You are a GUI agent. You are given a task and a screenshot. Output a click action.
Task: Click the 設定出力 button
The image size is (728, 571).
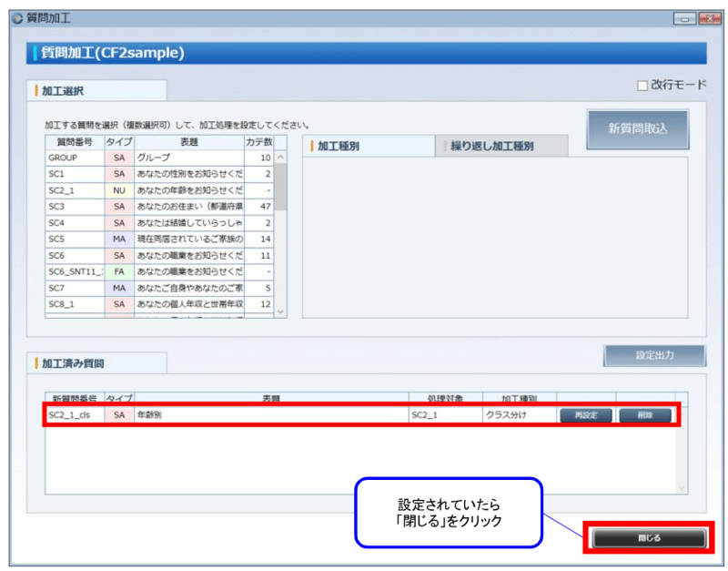point(653,356)
